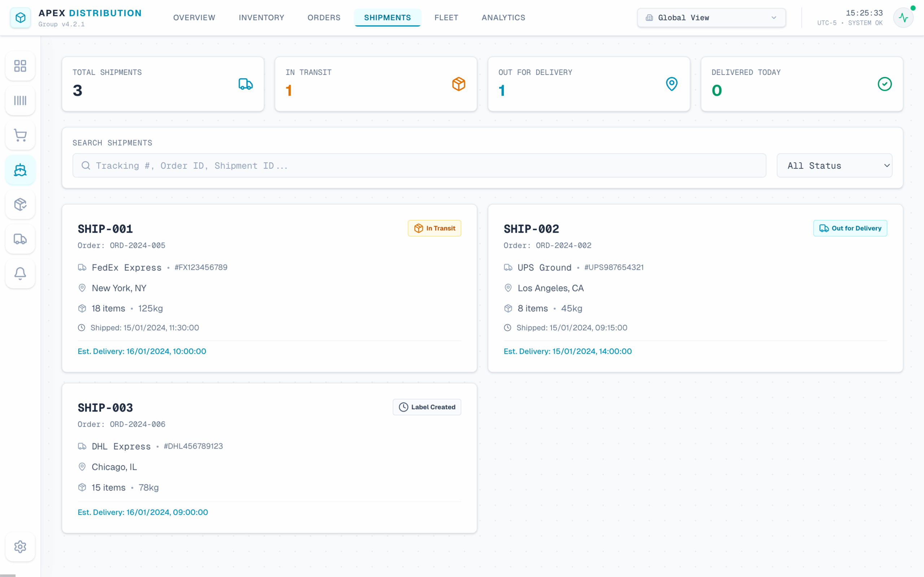Click the truck fleet sidebar icon

(x=20, y=239)
